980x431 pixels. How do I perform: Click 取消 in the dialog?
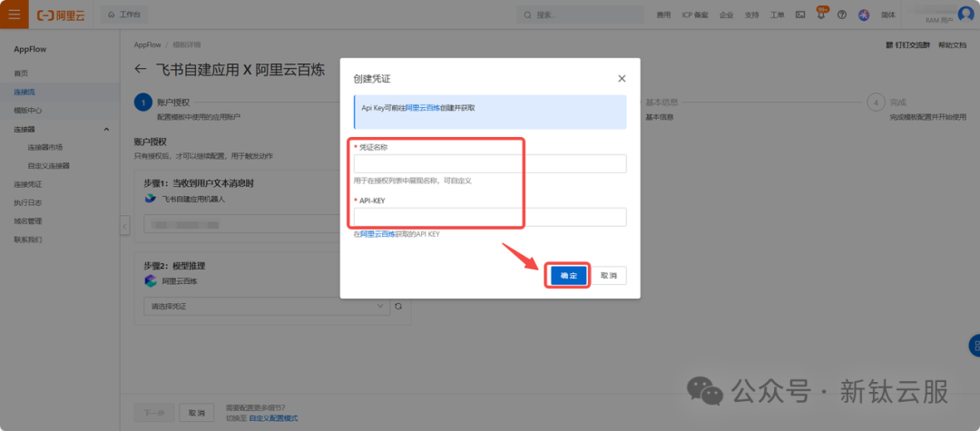[609, 276]
